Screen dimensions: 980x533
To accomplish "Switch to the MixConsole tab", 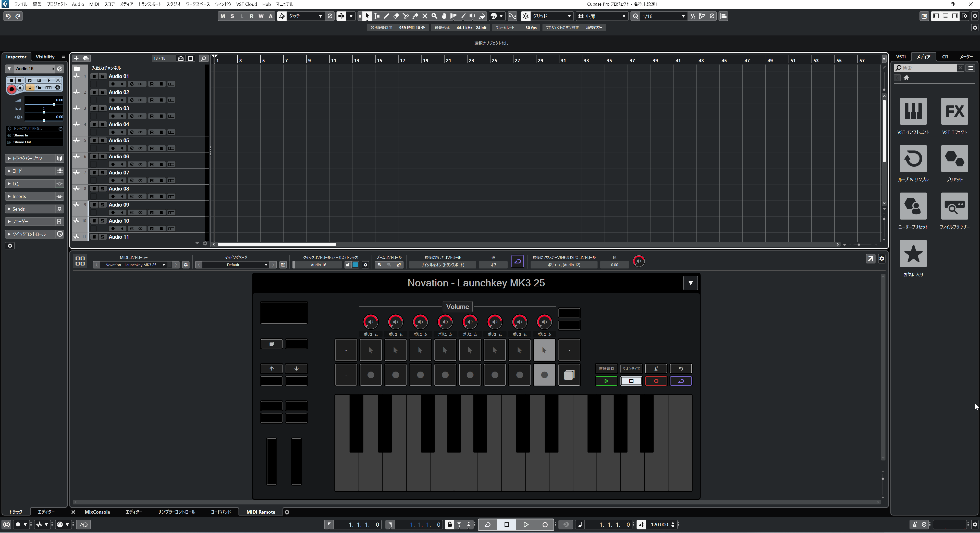I will tap(97, 512).
